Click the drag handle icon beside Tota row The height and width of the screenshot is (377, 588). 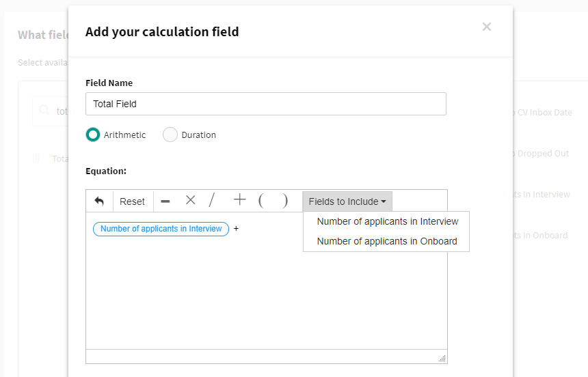coord(36,158)
